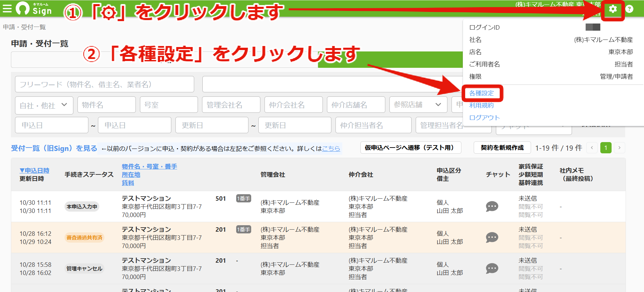This screenshot has height=292, width=644.
Task: Click the 本申込入力中 status badge
Action: point(82,206)
